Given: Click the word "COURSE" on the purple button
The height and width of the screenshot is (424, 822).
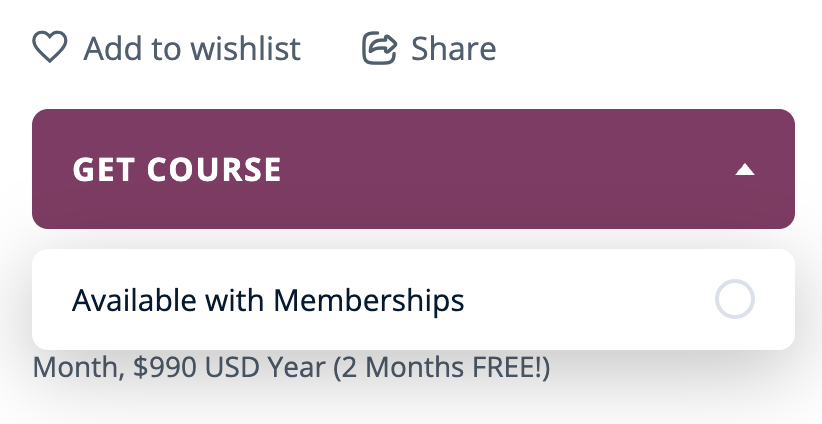Looking at the screenshot, I should (214, 170).
